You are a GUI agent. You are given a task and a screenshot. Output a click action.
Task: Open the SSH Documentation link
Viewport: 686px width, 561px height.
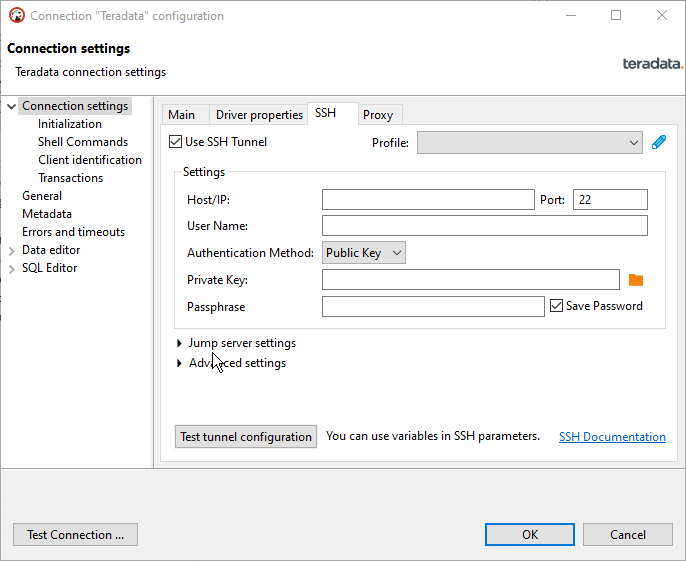click(612, 437)
